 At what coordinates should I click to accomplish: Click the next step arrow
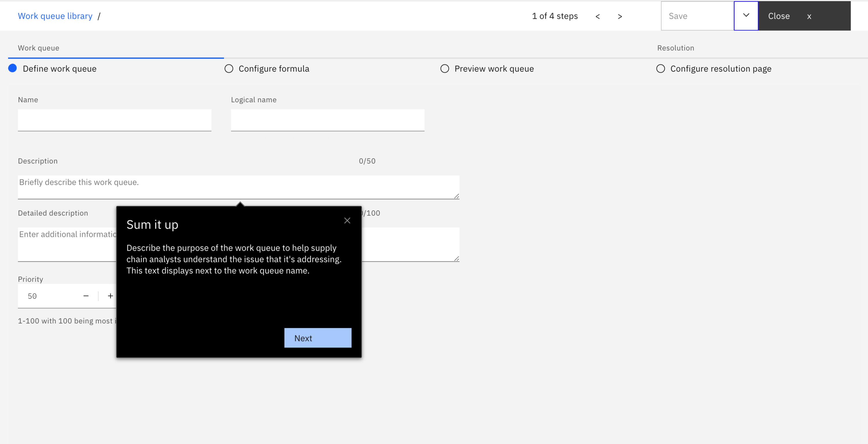620,16
